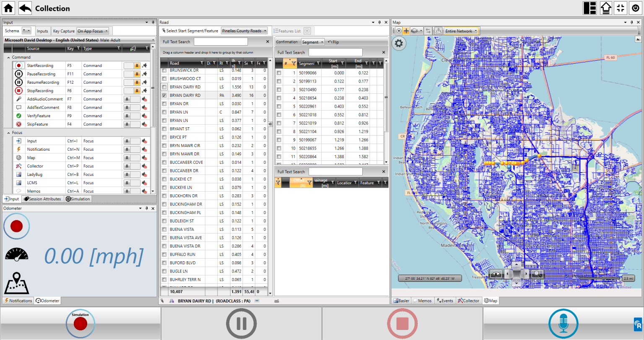644x340 pixels.
Task: Open the map settings gear
Action: 399,43
